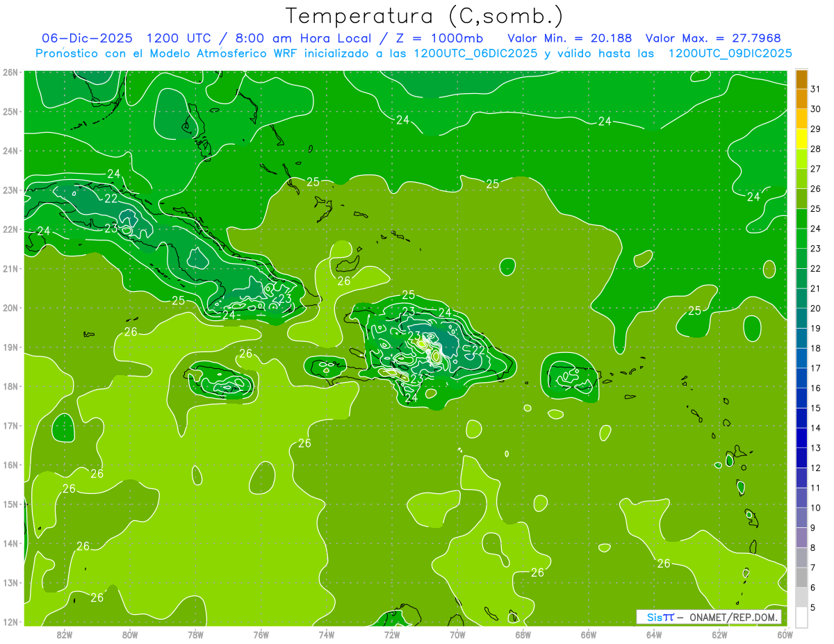This screenshot has height=644, width=834.
Task: Click legend value "15" on color bar
Action: (x=816, y=408)
